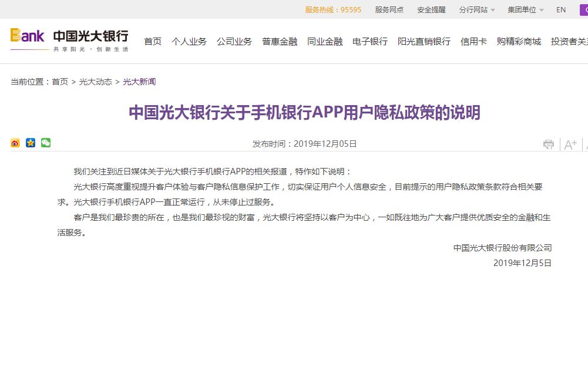Share to QQ Zone star icon
The width and height of the screenshot is (588, 367).
pos(31,143)
